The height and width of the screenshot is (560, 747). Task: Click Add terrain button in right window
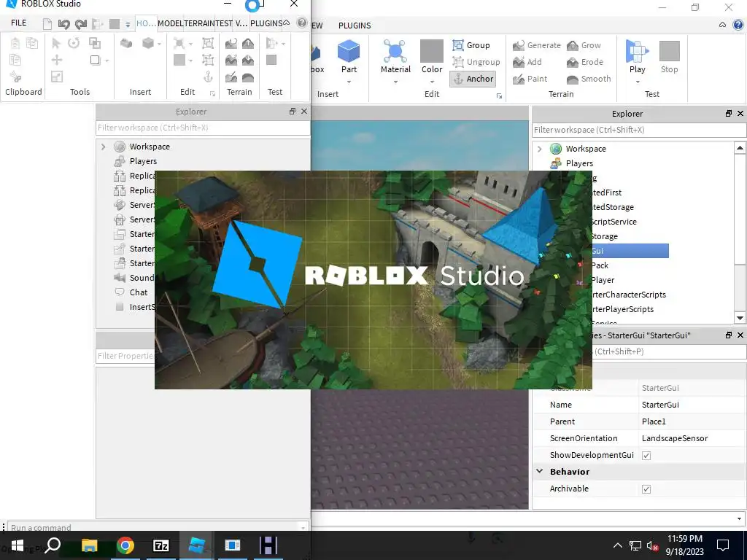(x=527, y=62)
